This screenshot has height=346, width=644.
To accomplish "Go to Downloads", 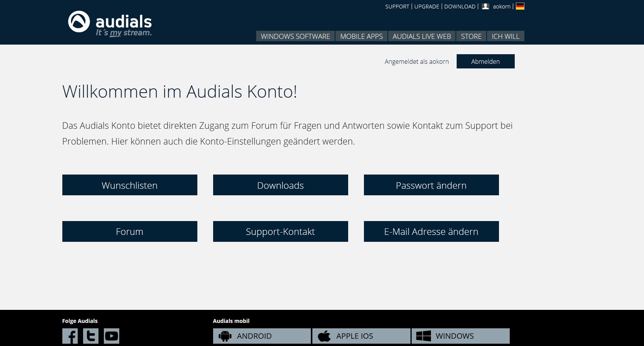I will click(x=280, y=185).
